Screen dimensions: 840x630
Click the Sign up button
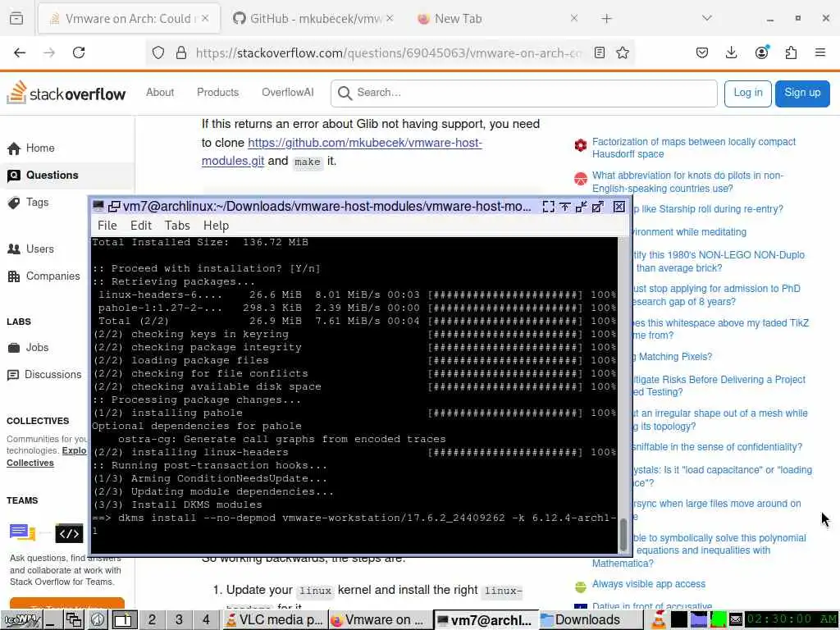tap(802, 94)
